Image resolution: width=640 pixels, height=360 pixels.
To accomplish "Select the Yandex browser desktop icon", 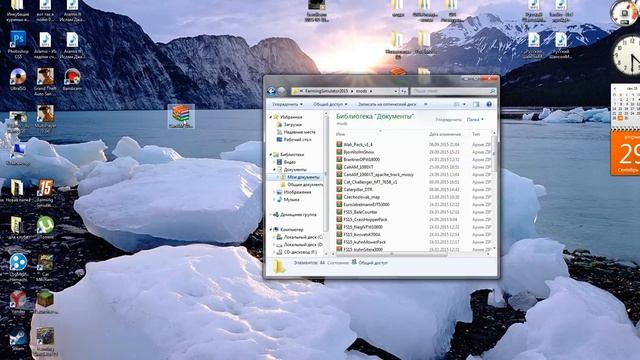I will point(18,300).
